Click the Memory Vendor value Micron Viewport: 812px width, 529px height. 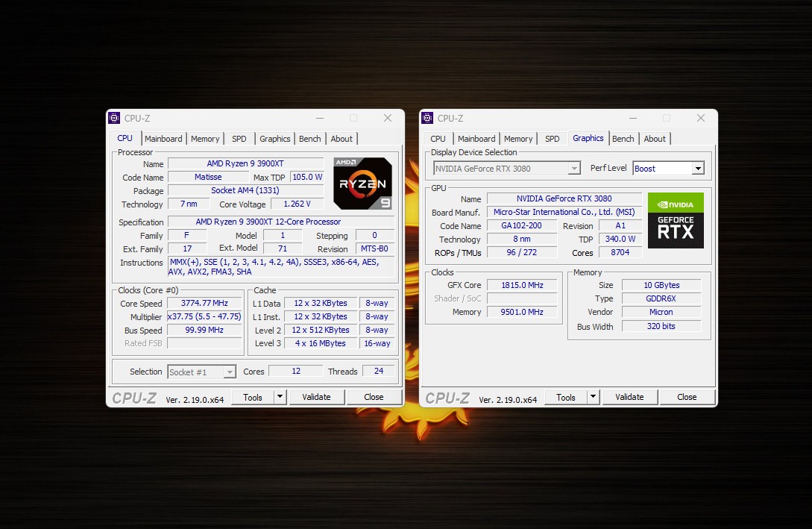point(661,312)
